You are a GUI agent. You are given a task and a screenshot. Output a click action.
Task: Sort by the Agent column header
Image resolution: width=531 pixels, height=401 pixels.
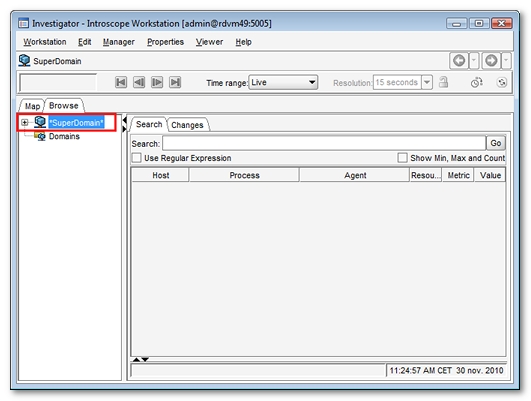pyautogui.click(x=355, y=175)
